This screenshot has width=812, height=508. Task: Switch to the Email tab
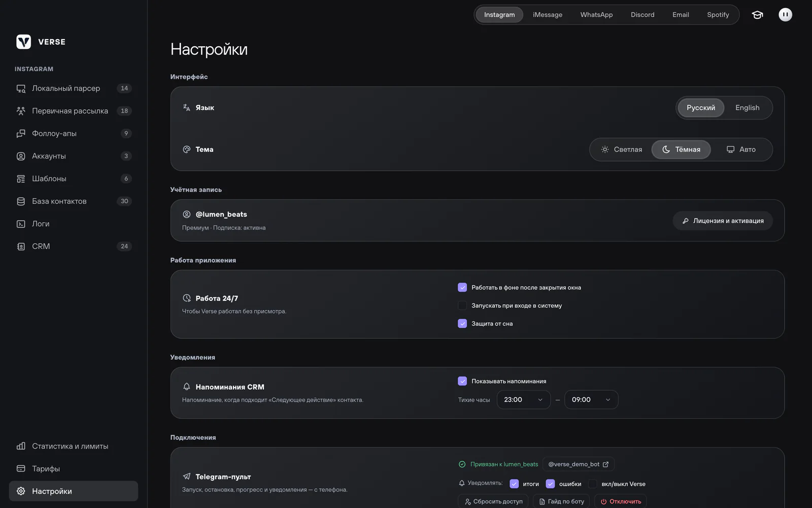point(681,15)
